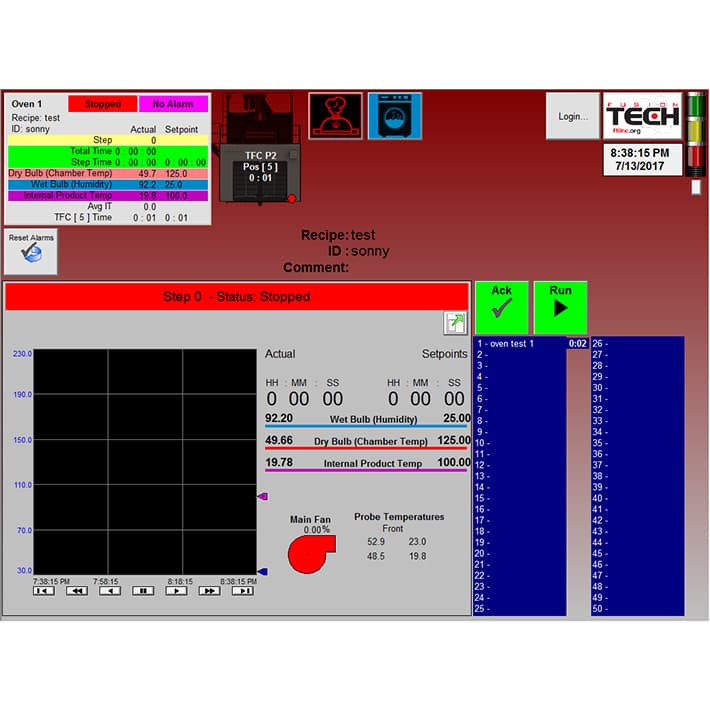Select recipe slot 38
Image resolution: width=710 pixels, height=710 pixels.
[638, 476]
